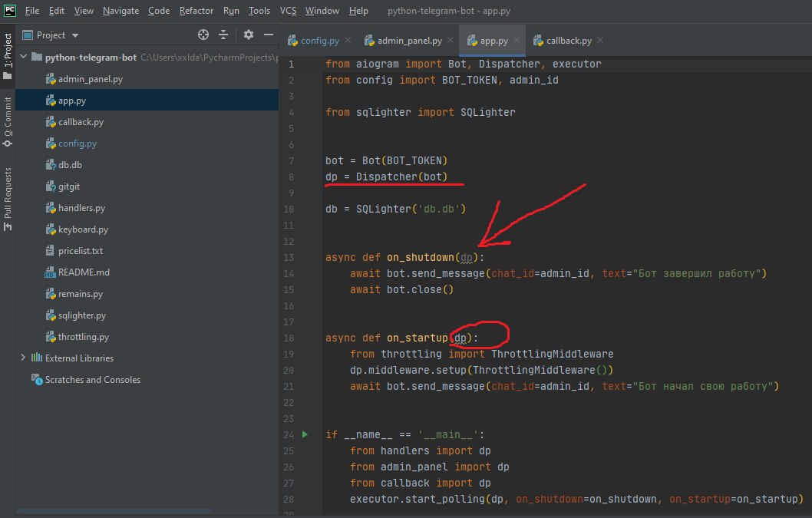Viewport: 812px width, 518px height.
Task: Click the collapse all icon in Project panel
Action: click(x=223, y=35)
